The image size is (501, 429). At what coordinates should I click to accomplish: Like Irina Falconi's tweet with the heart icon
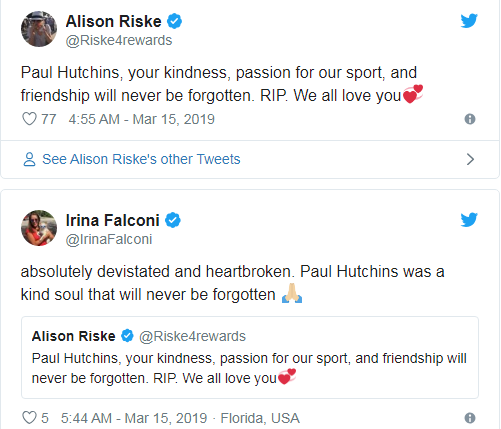pyautogui.click(x=29, y=418)
